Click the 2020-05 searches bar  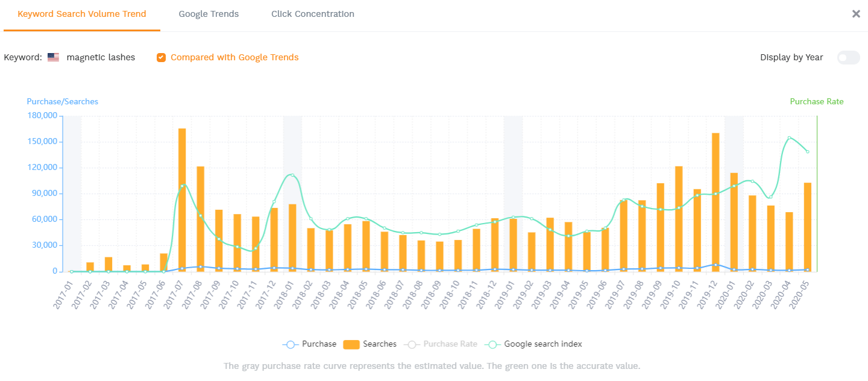808,227
